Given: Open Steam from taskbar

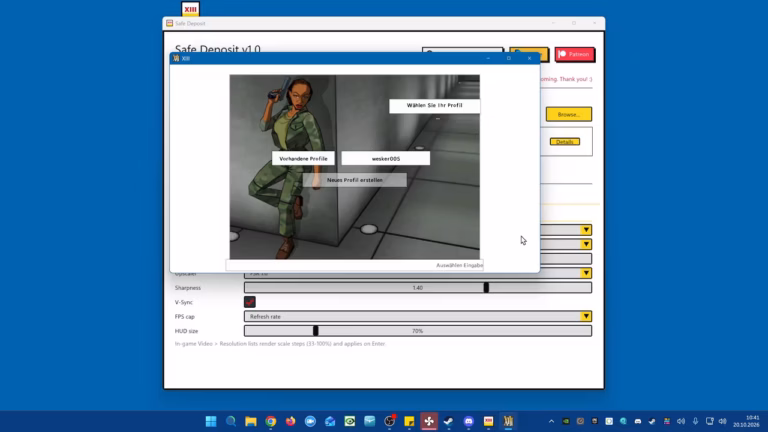Looking at the screenshot, I should tap(449, 421).
